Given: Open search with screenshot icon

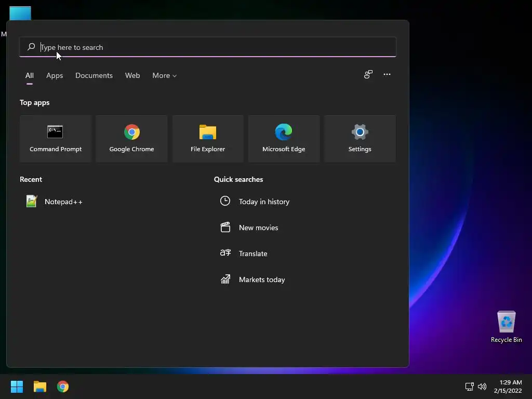Looking at the screenshot, I should point(368,74).
